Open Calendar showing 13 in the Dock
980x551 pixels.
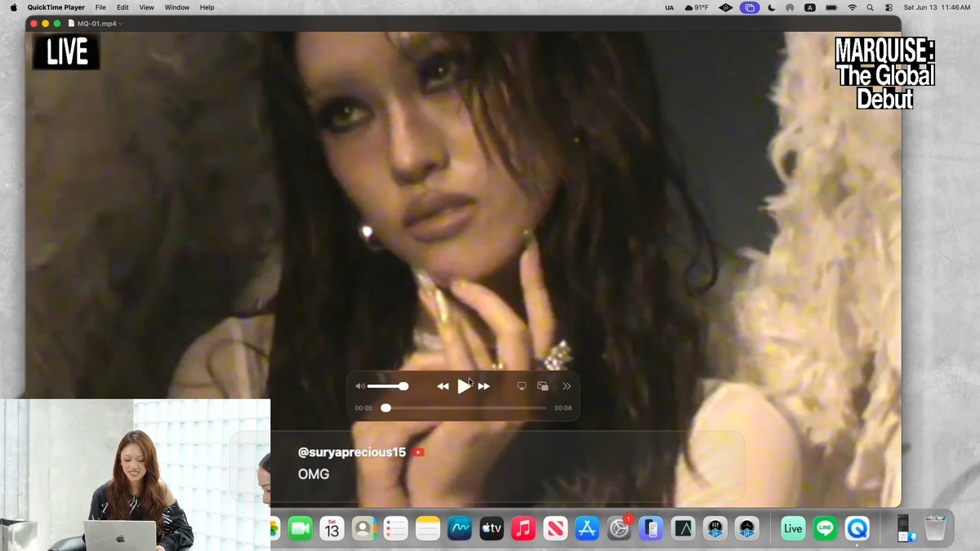point(332,528)
